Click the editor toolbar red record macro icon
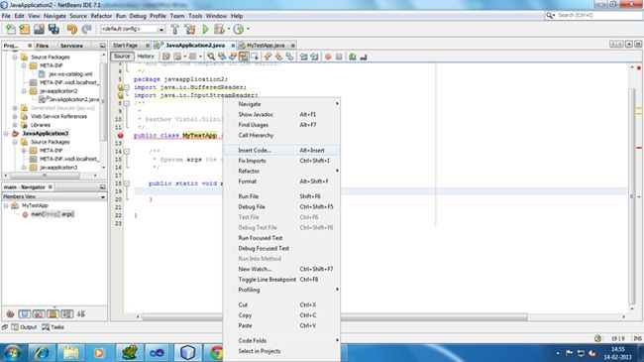The height and width of the screenshot is (362, 644). pyautogui.click(x=328, y=57)
